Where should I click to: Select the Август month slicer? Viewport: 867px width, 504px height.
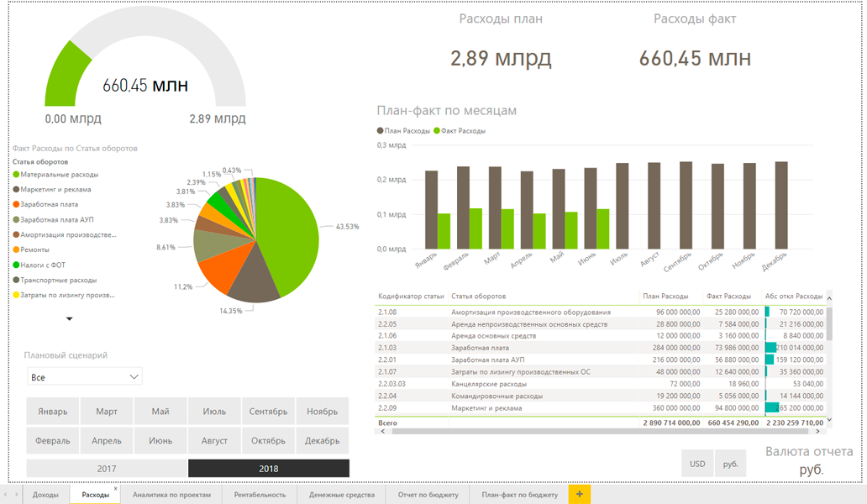tap(214, 440)
